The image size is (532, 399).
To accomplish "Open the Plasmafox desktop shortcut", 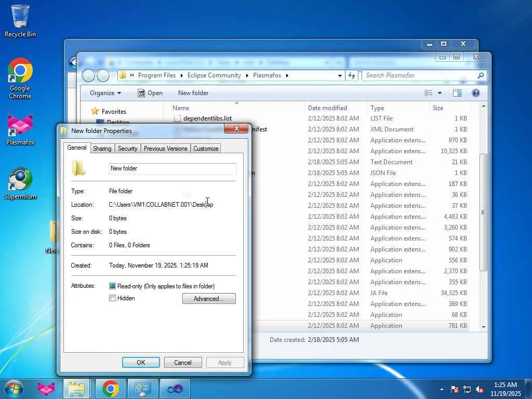I will 20,130.
